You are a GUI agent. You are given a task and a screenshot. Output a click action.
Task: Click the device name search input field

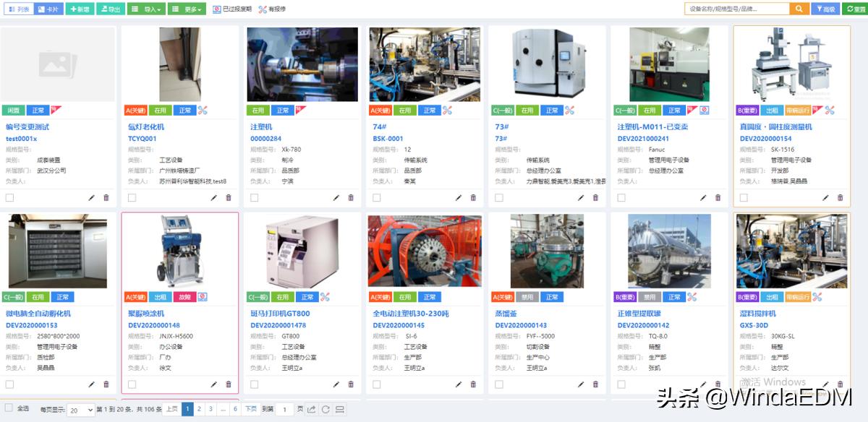(x=737, y=9)
